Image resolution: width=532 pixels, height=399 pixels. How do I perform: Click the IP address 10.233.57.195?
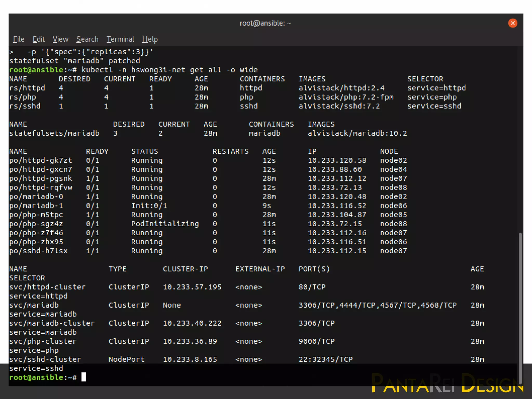click(192, 287)
